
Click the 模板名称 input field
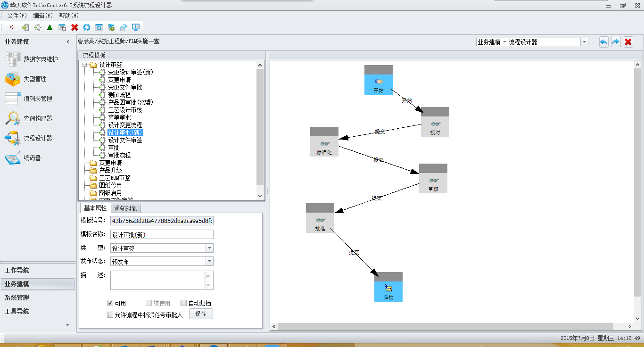(162, 234)
